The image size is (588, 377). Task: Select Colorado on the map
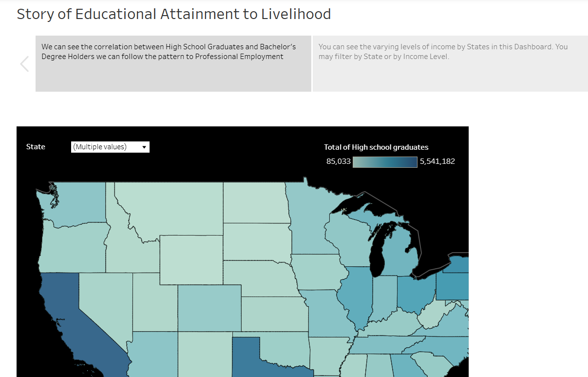pyautogui.click(x=209, y=308)
